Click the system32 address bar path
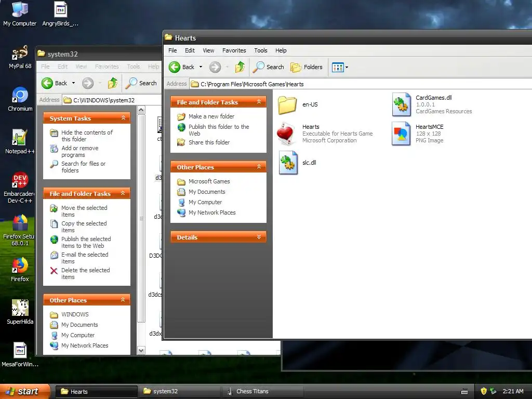Image resolution: width=532 pixels, height=399 pixels. coord(104,100)
